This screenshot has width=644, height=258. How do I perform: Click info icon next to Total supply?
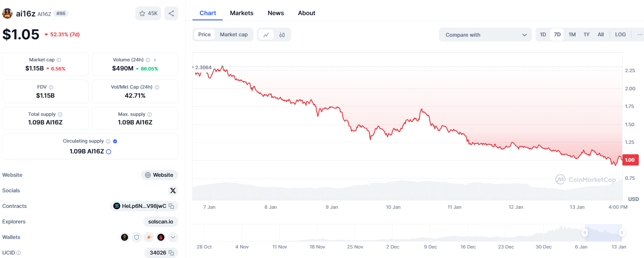pyautogui.click(x=60, y=115)
